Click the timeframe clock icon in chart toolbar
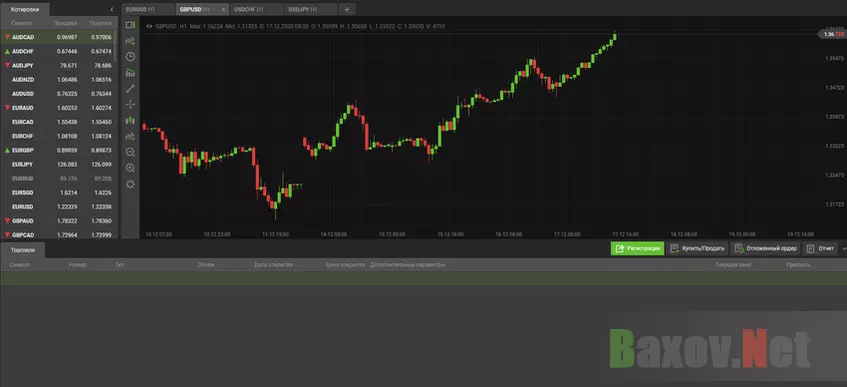The height and width of the screenshot is (387, 847). (x=130, y=57)
